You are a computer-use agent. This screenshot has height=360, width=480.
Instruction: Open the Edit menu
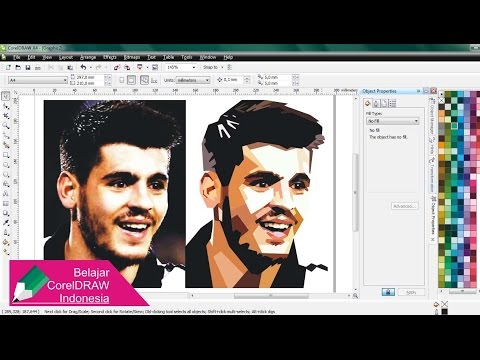coord(31,57)
